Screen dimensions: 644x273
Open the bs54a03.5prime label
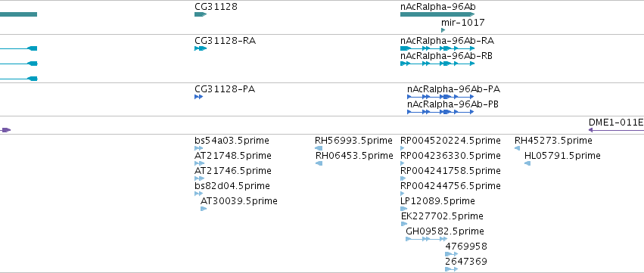tap(232, 141)
